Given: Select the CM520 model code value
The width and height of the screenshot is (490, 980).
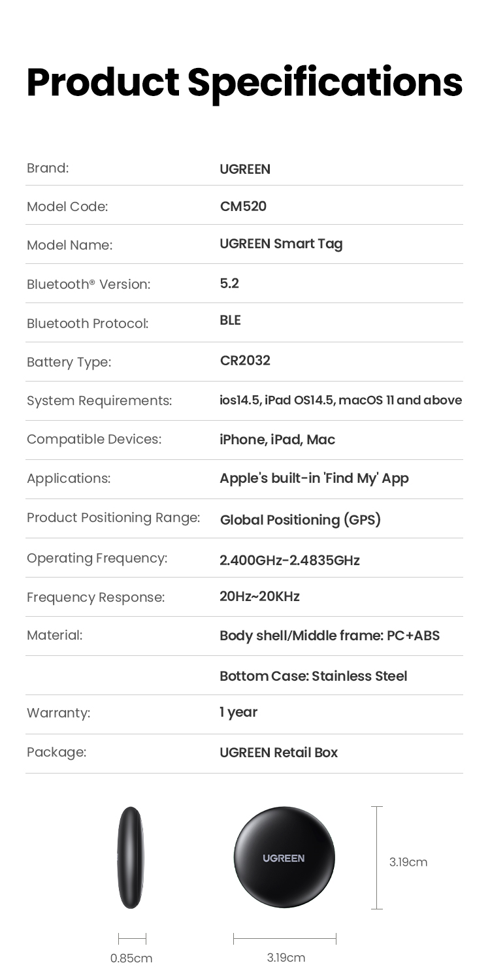Looking at the screenshot, I should coord(243,206).
